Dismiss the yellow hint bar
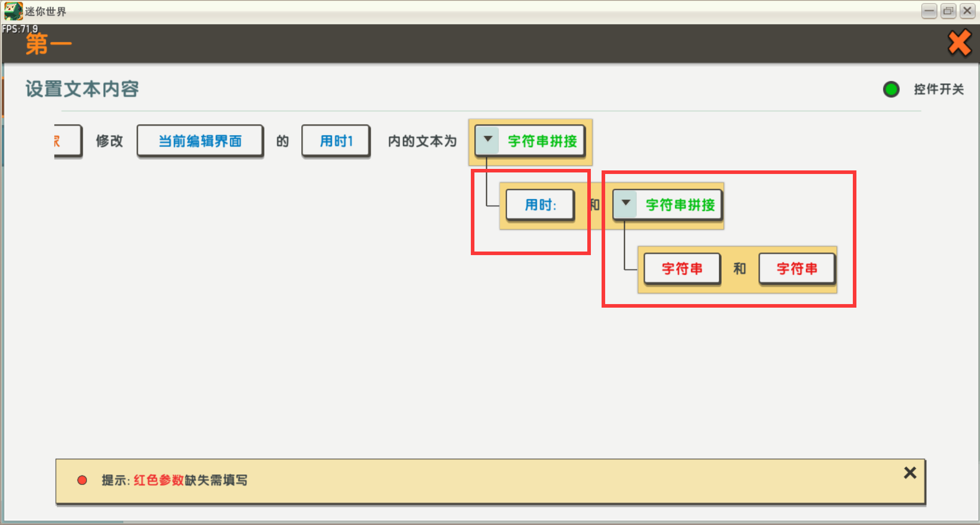Viewport: 980px width, 525px height. (x=910, y=473)
